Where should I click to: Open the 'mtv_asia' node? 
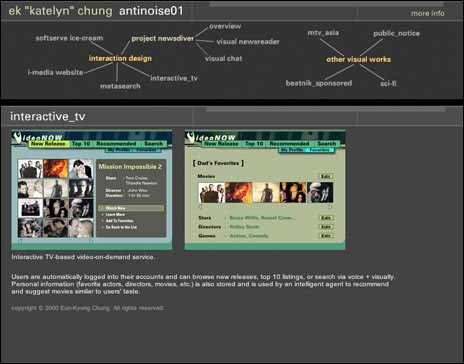point(323,33)
